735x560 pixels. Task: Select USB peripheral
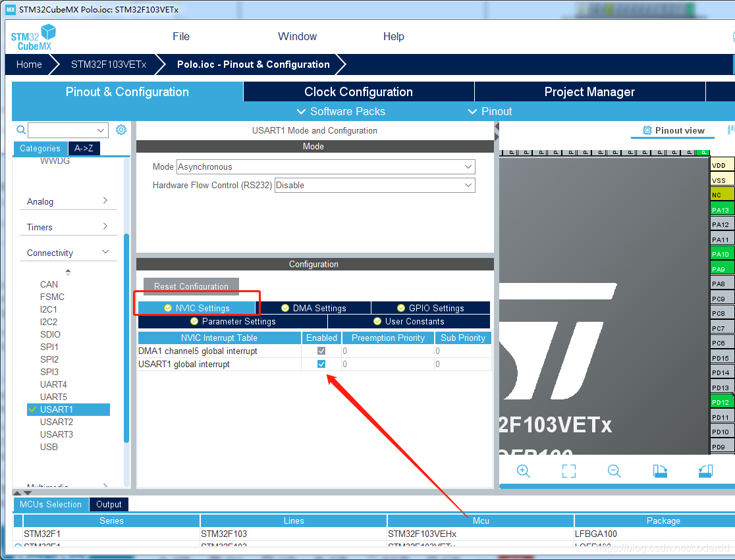pos(49,447)
